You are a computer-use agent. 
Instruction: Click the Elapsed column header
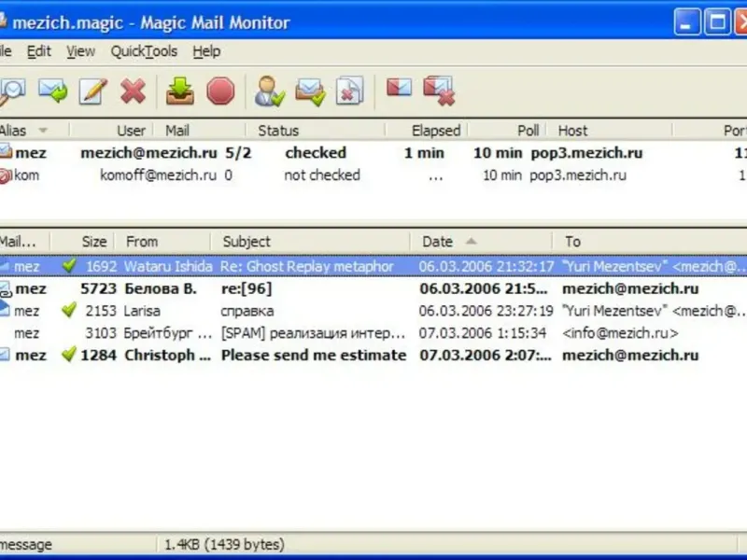427,131
